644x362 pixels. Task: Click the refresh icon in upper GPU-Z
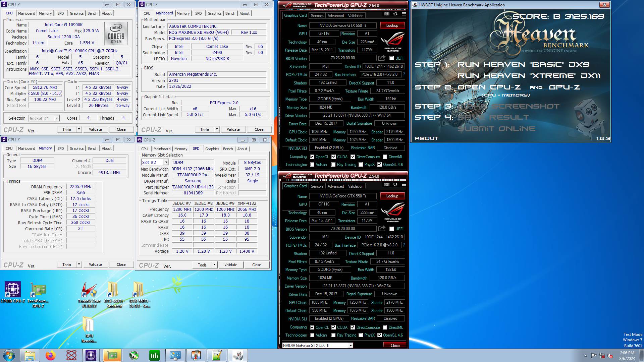coord(395,14)
